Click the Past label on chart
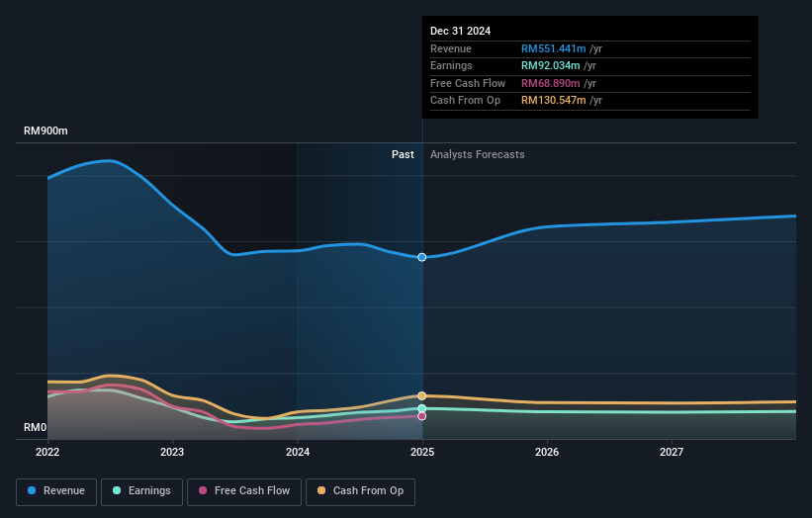812x518 pixels. 403,154
